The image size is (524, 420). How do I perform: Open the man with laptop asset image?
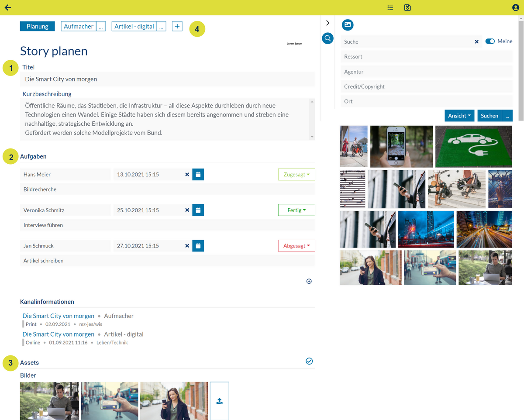[49, 401]
